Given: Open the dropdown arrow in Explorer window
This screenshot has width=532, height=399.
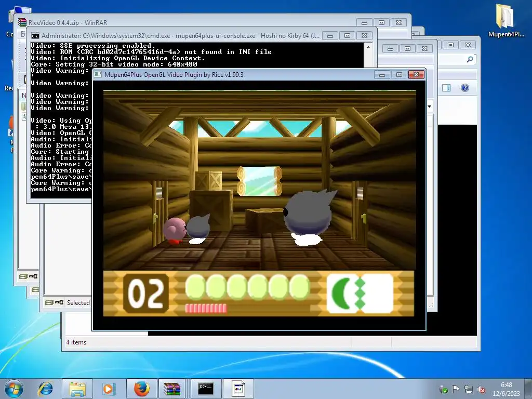Looking at the screenshot, I should (430, 107).
